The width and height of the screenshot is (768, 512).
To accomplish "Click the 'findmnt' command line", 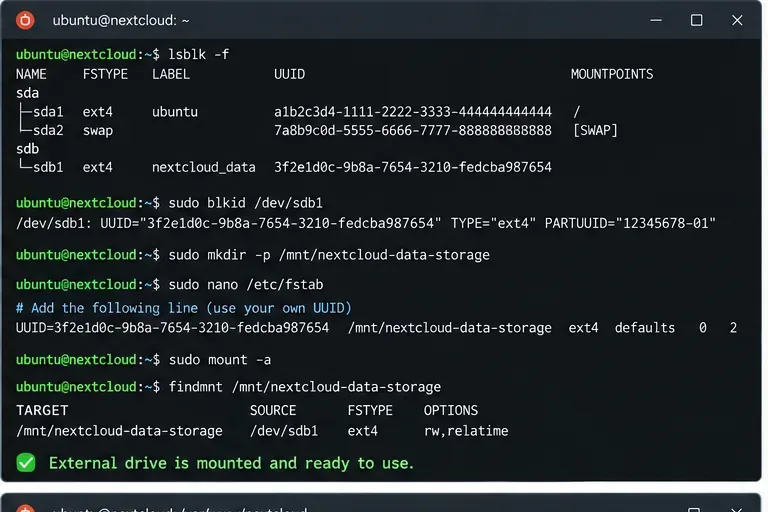I will pyautogui.click(x=305, y=387).
